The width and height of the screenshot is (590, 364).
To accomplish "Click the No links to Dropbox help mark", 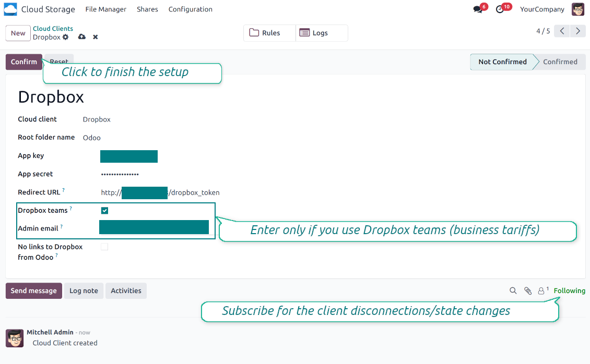I will (x=56, y=256).
